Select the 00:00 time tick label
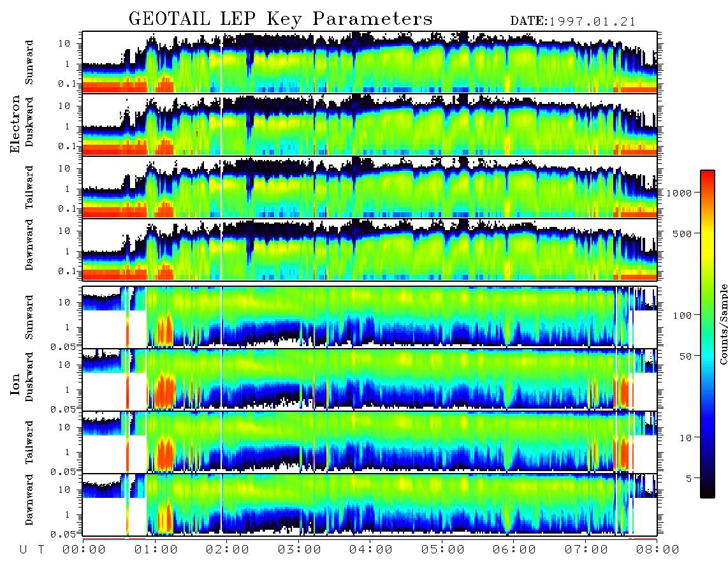The width and height of the screenshot is (728, 561). pyautogui.click(x=84, y=550)
